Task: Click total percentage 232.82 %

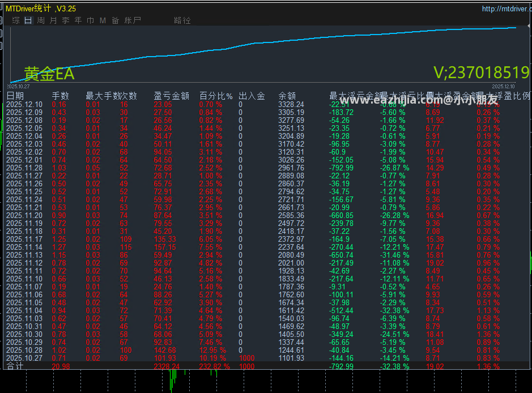Action: point(214,366)
